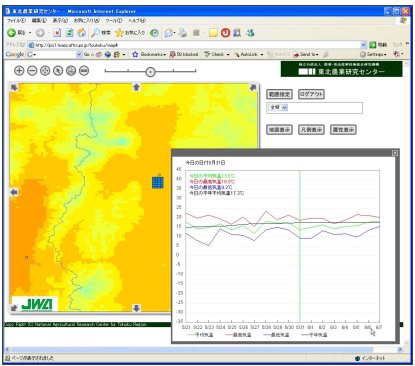The width and height of the screenshot is (415, 366).
Task: Click the IE Back button
Action: tap(16, 33)
